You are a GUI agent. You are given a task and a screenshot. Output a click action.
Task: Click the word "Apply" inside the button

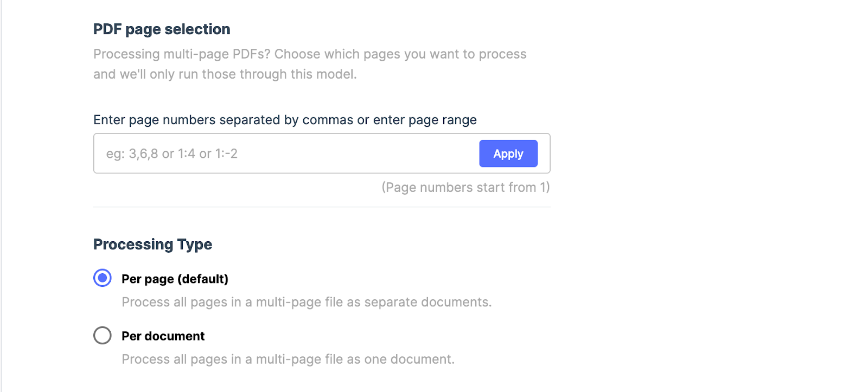click(508, 154)
